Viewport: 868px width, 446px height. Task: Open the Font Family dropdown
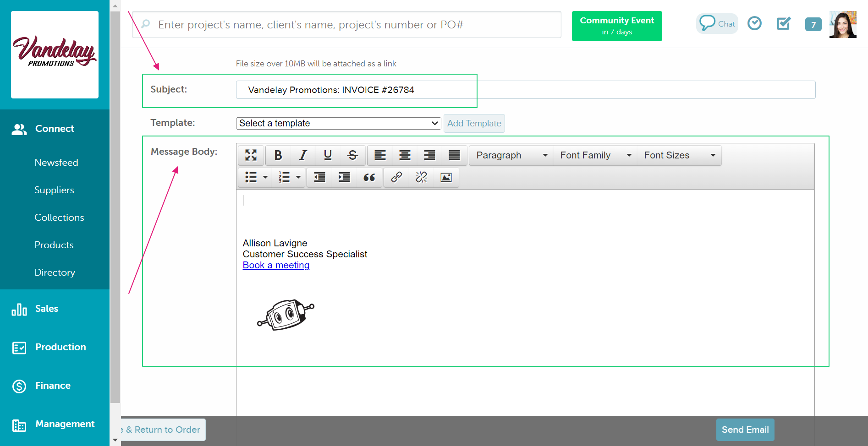point(595,155)
